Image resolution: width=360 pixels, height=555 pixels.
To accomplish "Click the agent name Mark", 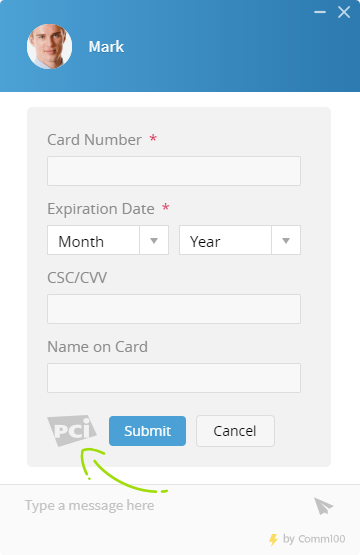I will [x=106, y=47].
